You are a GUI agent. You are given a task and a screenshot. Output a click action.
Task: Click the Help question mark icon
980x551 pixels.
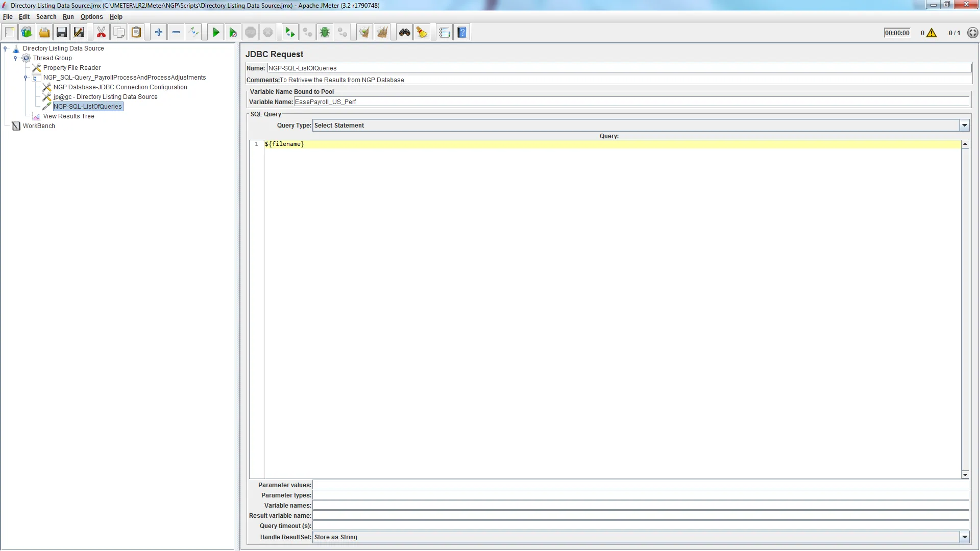462,33
